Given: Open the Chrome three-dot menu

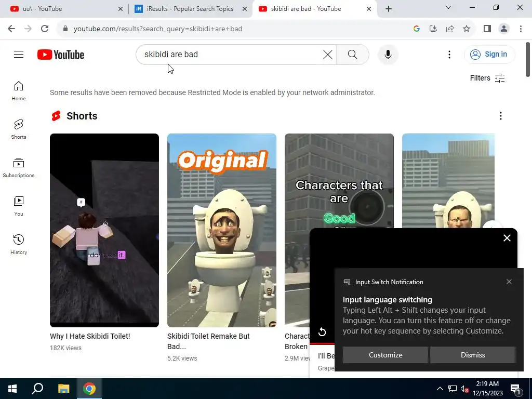Looking at the screenshot, I should tap(521, 29).
